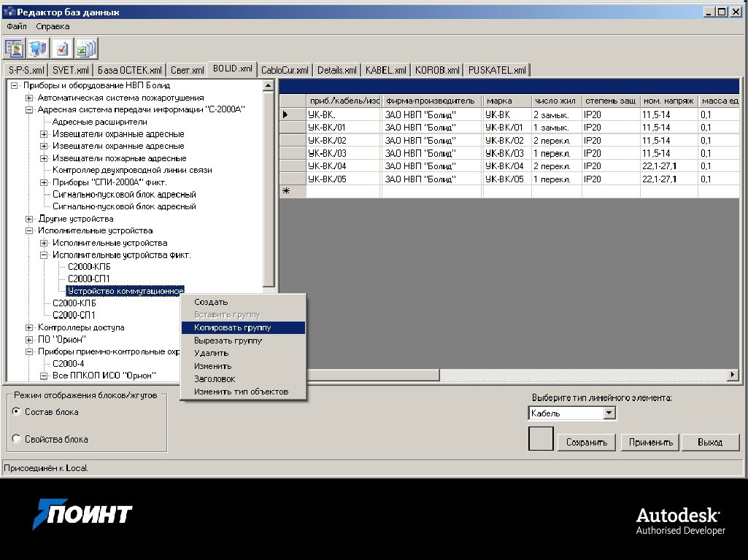Choose "Вырезать группу" from context menu
Screen dimensions: 748x560
228,341
